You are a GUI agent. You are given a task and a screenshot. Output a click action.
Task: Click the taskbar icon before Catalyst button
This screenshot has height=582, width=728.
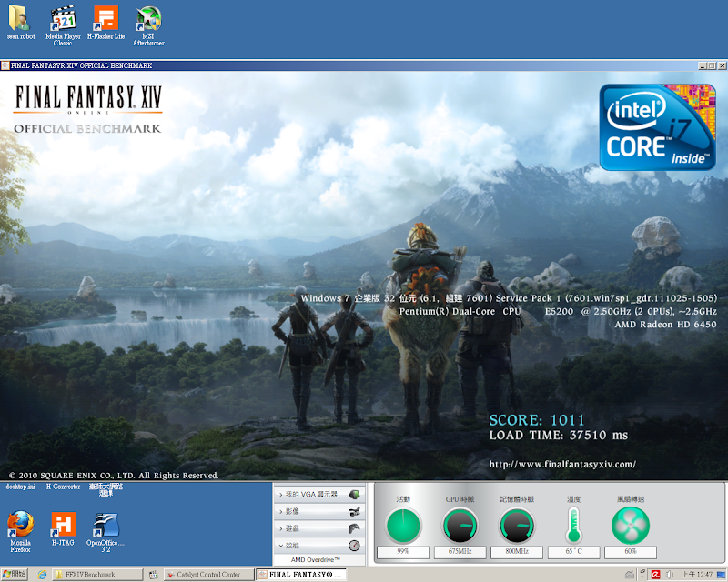pyautogui.click(x=154, y=575)
